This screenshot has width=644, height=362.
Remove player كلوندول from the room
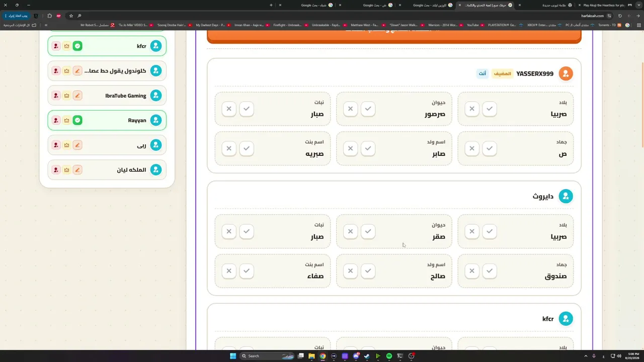click(56, 71)
